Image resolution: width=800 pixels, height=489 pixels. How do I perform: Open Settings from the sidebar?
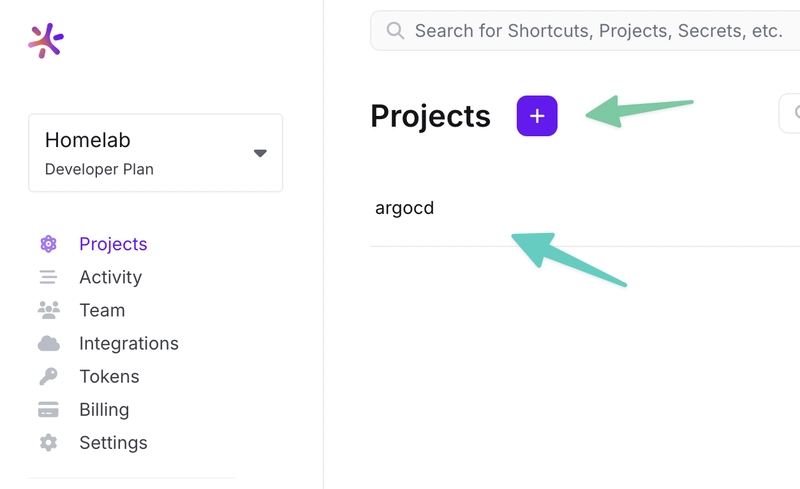pos(113,443)
